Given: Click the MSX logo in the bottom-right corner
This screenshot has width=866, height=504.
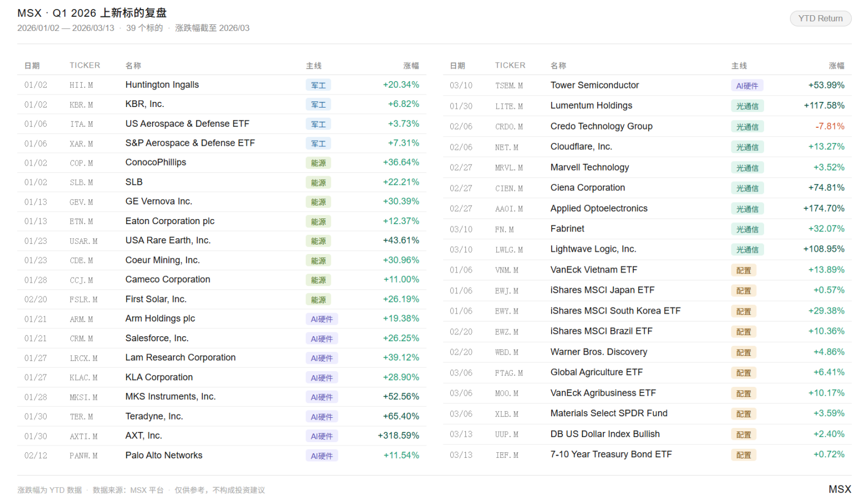Looking at the screenshot, I should coord(840,489).
